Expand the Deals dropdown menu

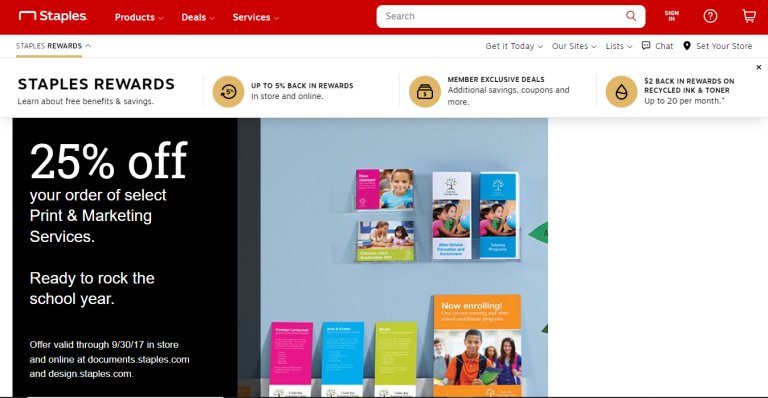tap(198, 17)
